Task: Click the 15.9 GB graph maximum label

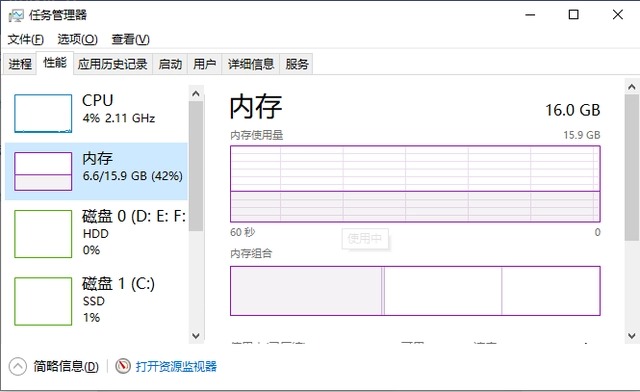Action: coord(582,135)
